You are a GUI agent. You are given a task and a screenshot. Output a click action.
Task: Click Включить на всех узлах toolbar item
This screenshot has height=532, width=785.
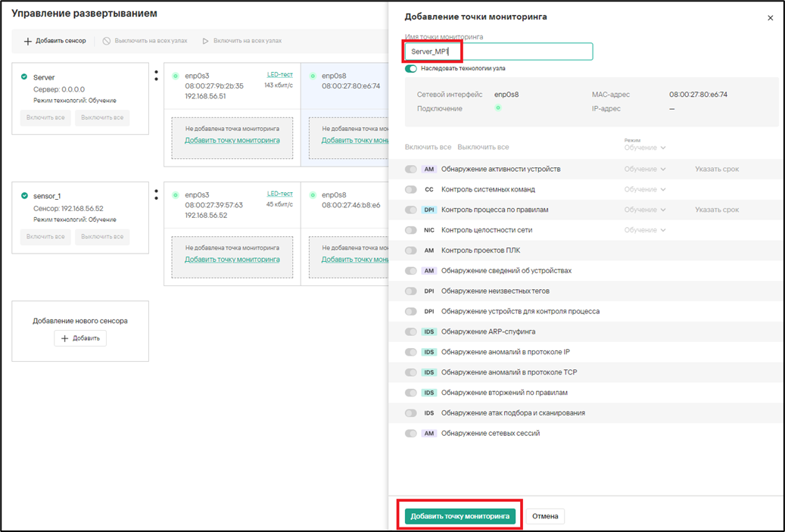coord(241,41)
